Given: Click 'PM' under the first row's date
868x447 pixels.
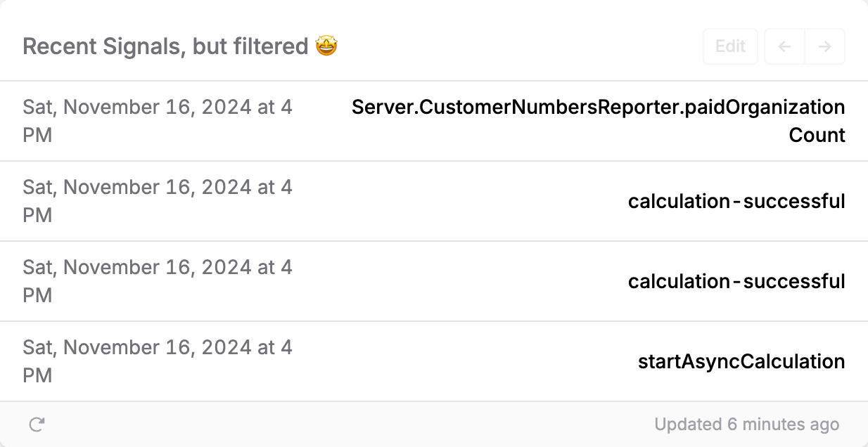Looking at the screenshot, I should tap(37, 135).
